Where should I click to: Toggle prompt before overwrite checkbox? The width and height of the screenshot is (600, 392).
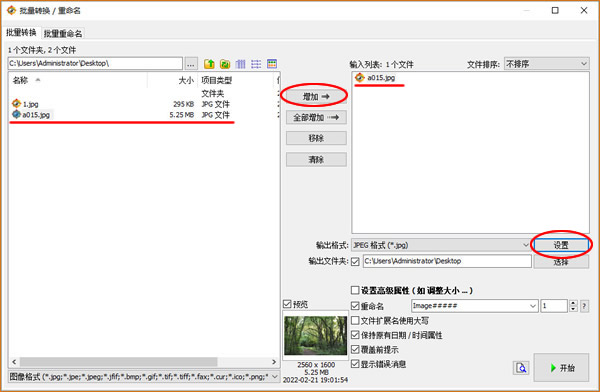click(355, 350)
